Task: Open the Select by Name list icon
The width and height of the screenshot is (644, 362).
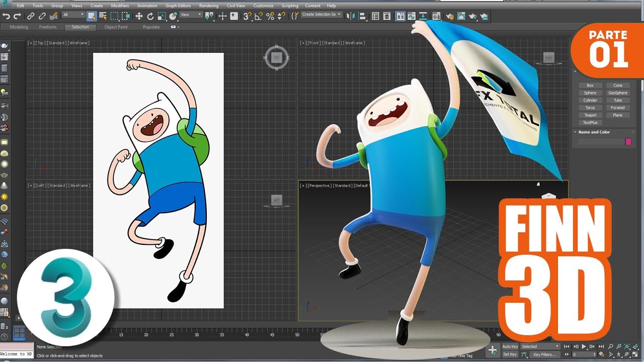Action: click(x=103, y=16)
